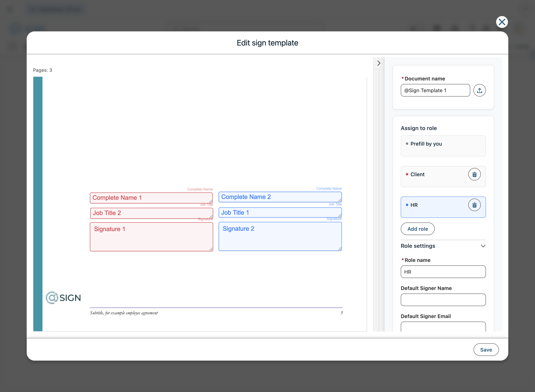Click the Default Signer Name field

click(443, 300)
